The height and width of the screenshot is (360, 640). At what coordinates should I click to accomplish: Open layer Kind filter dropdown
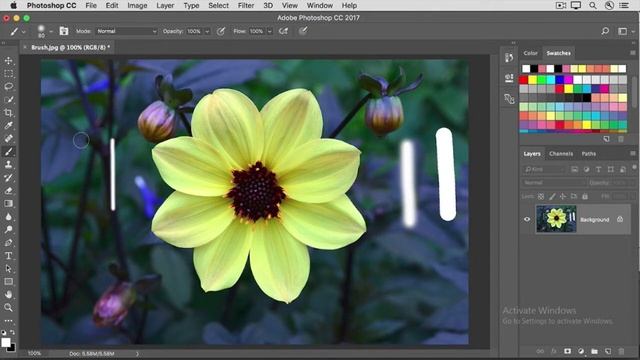(x=544, y=169)
